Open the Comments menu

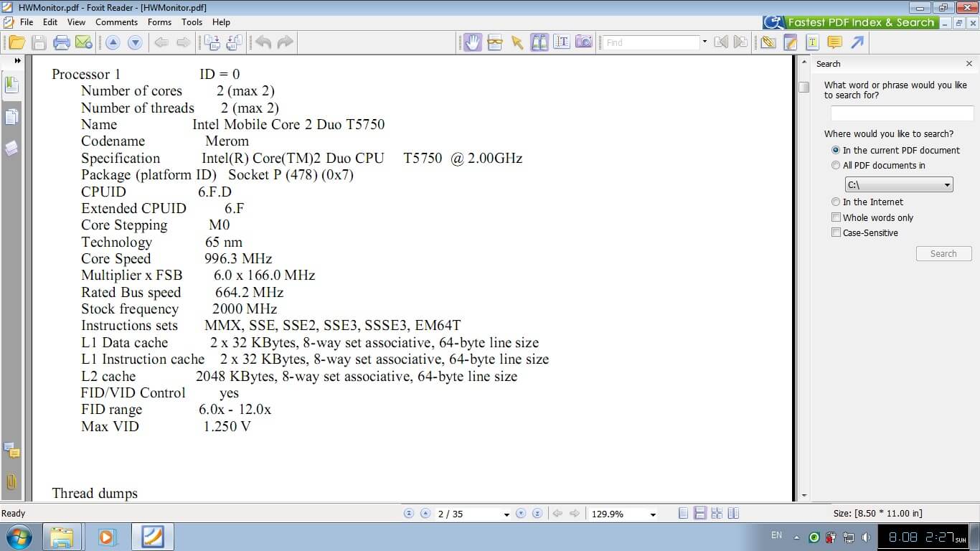(x=116, y=22)
